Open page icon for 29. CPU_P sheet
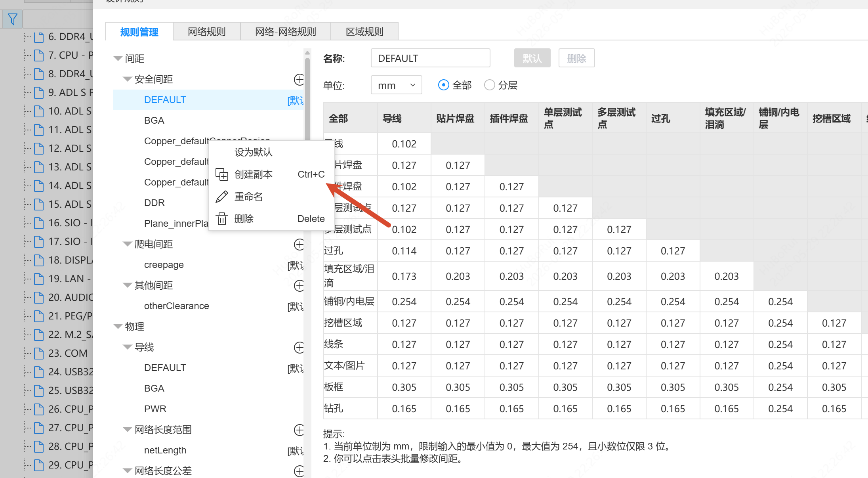 [39, 465]
